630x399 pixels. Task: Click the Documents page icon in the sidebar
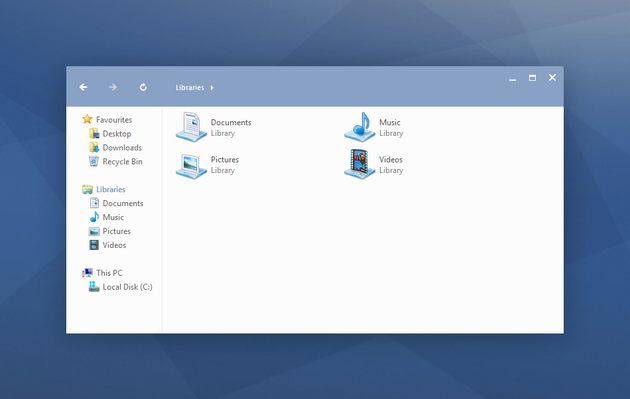point(94,203)
